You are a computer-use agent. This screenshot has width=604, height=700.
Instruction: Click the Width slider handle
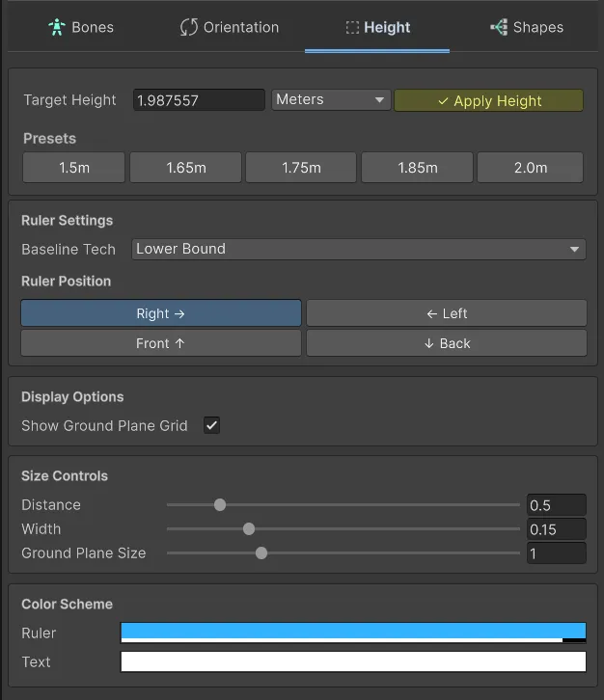pyautogui.click(x=249, y=529)
